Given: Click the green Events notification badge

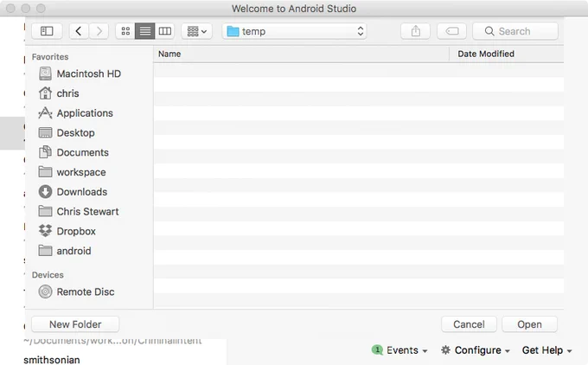Looking at the screenshot, I should [377, 349].
